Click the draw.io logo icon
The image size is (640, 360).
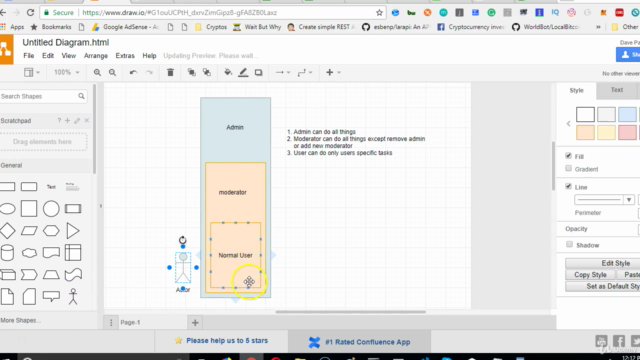coord(6,50)
